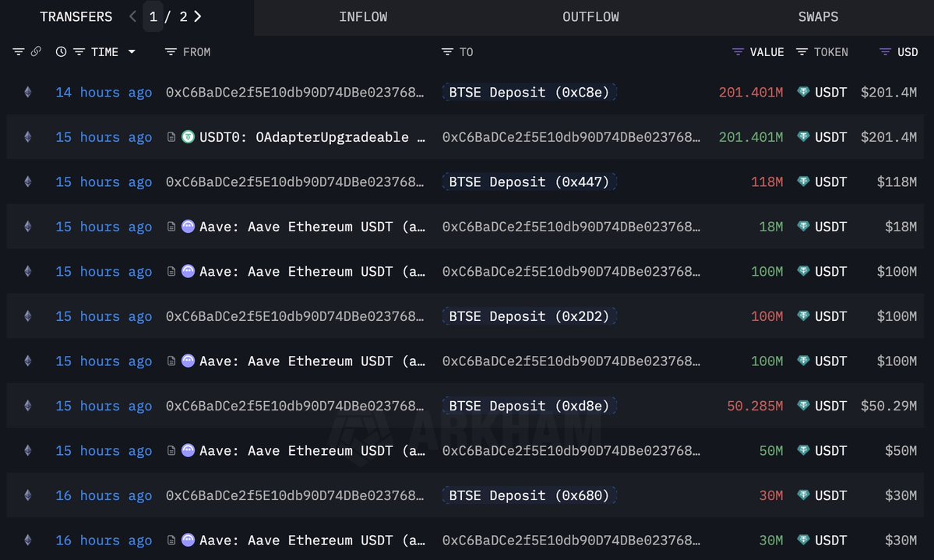Click the clock icon beside TIME header
Screen dimensions: 934x560
[x=62, y=52]
